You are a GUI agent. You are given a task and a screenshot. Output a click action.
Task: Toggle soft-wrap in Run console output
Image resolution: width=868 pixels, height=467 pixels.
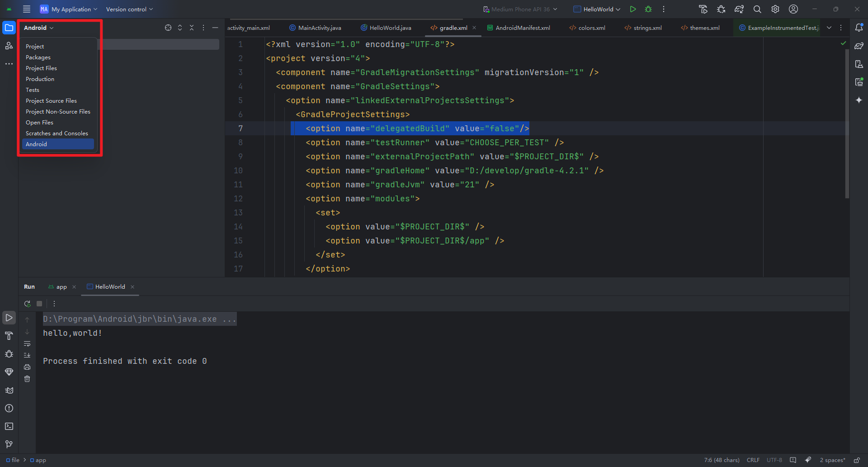27,344
